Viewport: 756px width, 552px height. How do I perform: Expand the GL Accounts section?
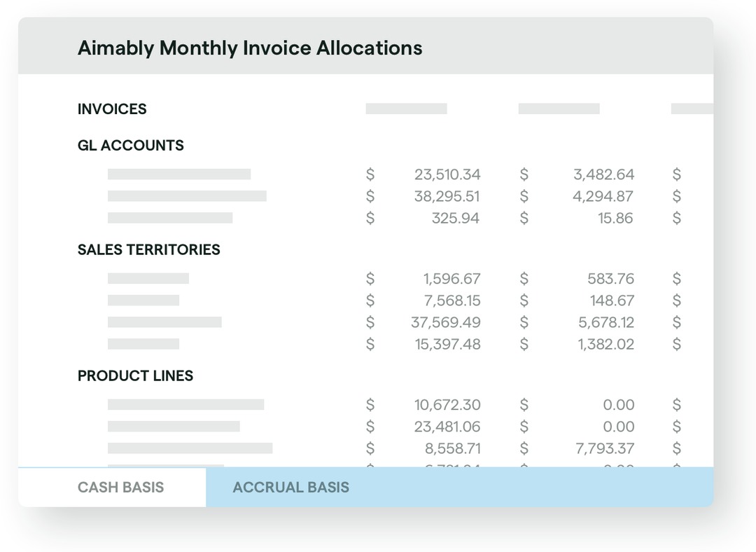(130, 145)
